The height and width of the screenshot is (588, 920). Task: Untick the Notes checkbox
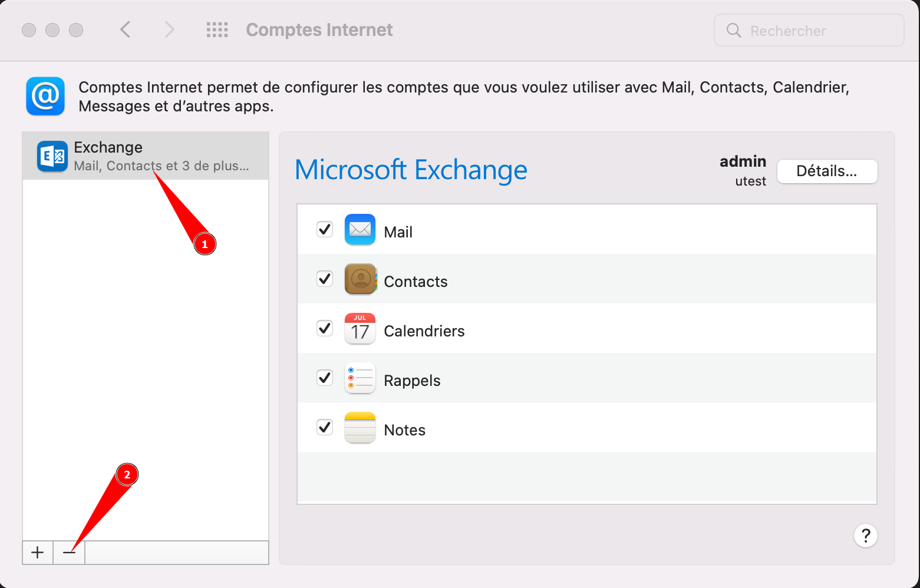tap(325, 427)
